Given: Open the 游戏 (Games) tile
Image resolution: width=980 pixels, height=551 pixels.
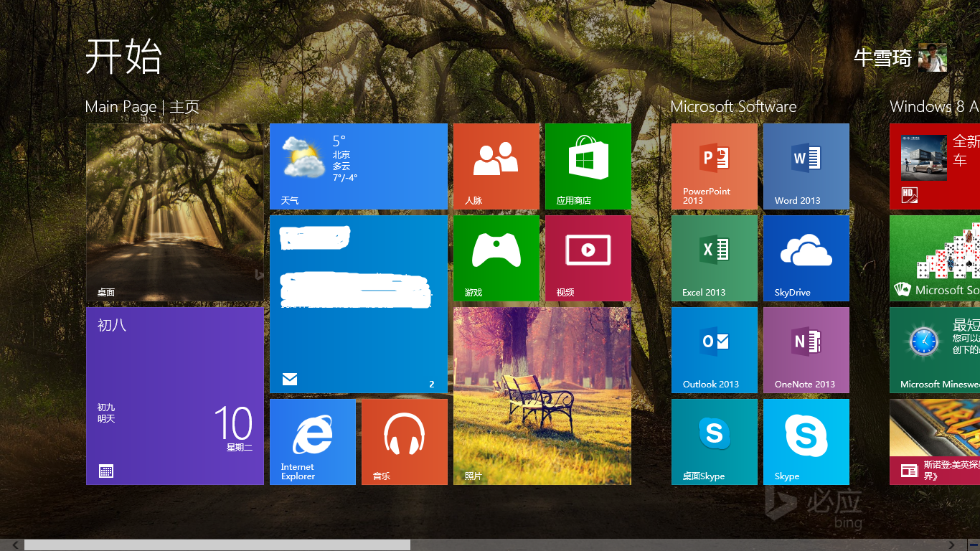Looking at the screenshot, I should 496,258.
